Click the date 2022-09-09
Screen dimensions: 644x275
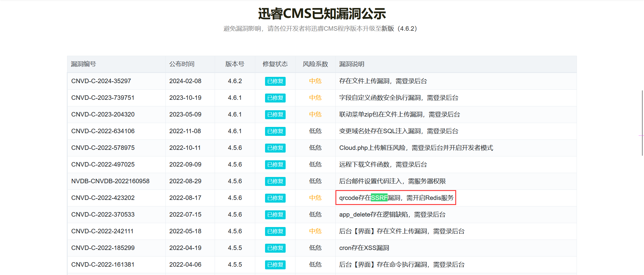(x=185, y=164)
